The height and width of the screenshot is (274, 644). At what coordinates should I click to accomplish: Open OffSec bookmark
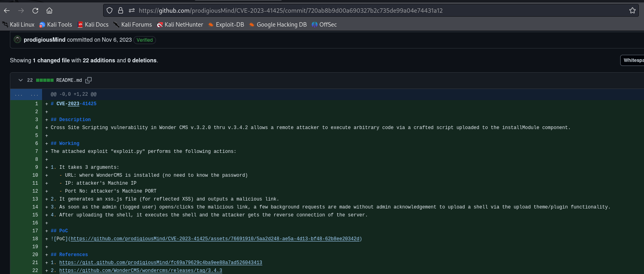point(324,25)
